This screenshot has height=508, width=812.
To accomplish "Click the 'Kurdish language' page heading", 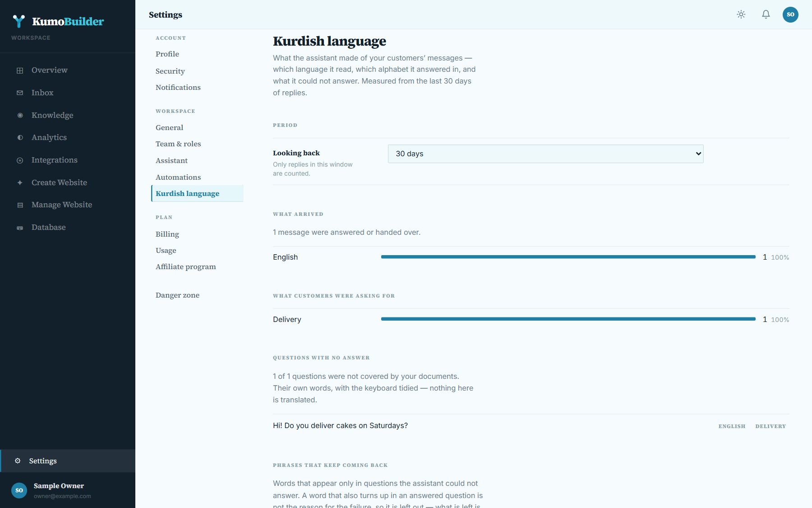I will click(x=329, y=41).
